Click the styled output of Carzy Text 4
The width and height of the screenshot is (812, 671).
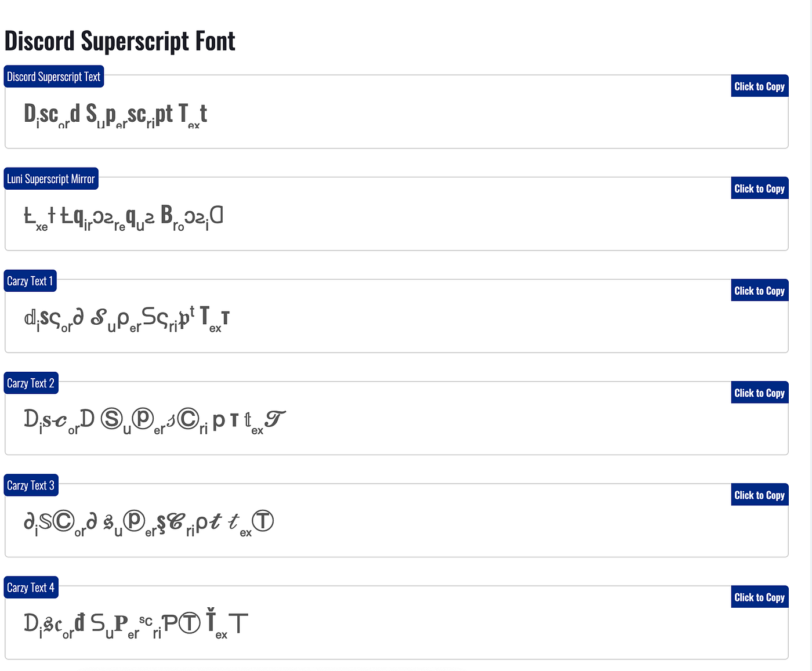click(135, 623)
